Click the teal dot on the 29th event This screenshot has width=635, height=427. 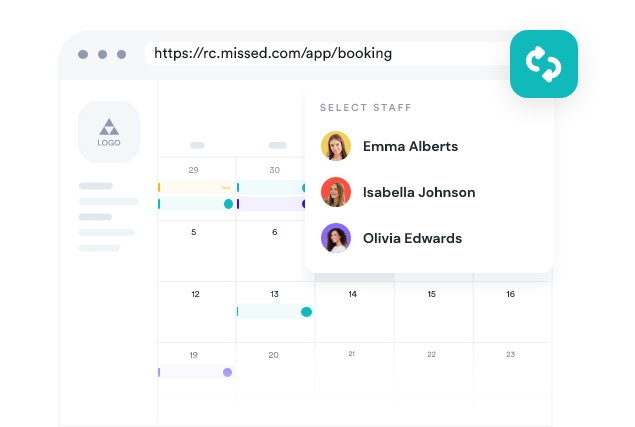click(228, 204)
